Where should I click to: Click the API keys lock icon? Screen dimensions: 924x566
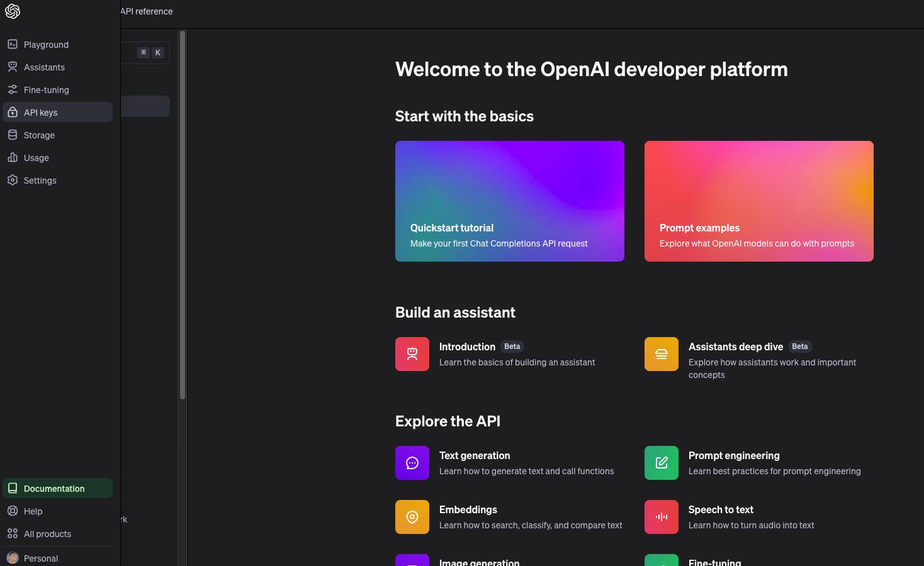(13, 112)
